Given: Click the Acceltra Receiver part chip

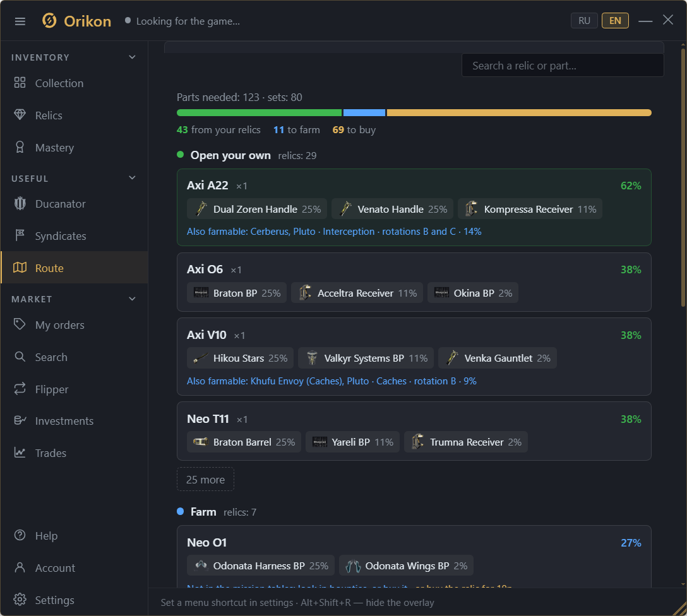Looking at the screenshot, I should 357,293.
